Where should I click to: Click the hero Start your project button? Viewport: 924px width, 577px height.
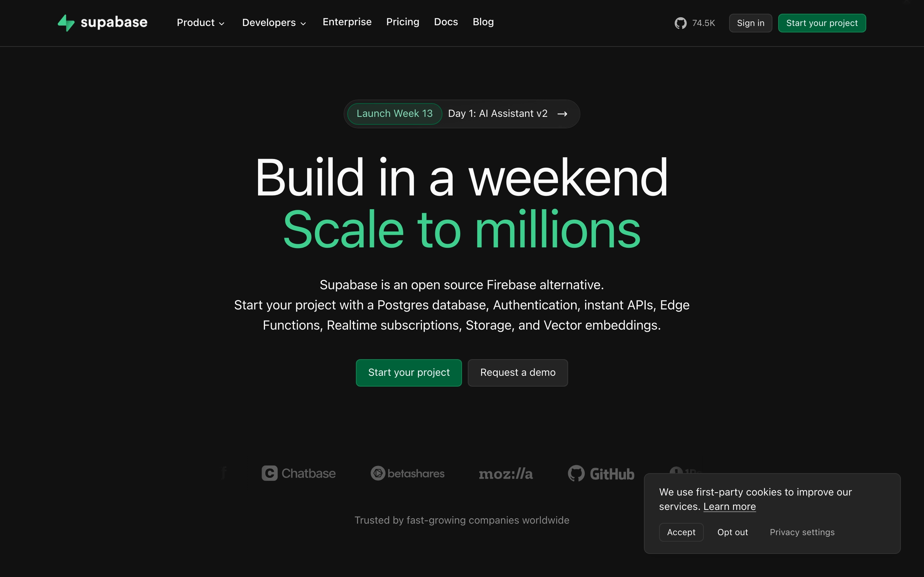[409, 373]
